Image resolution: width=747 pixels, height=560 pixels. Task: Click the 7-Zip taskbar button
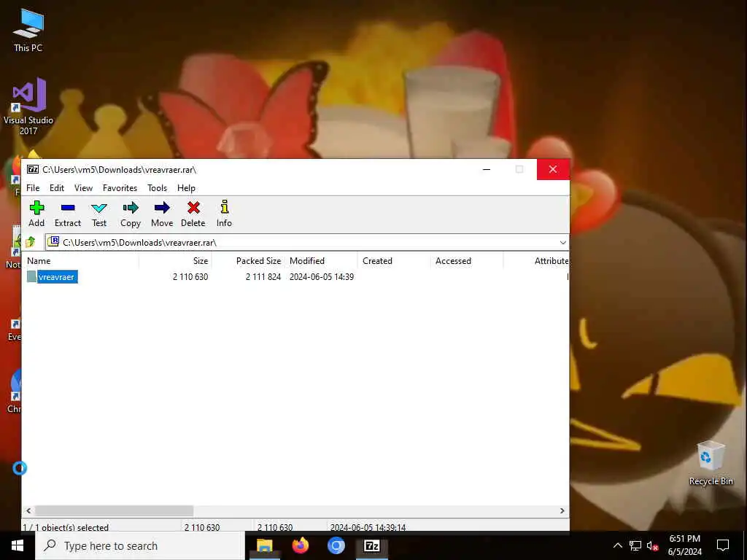(x=371, y=545)
